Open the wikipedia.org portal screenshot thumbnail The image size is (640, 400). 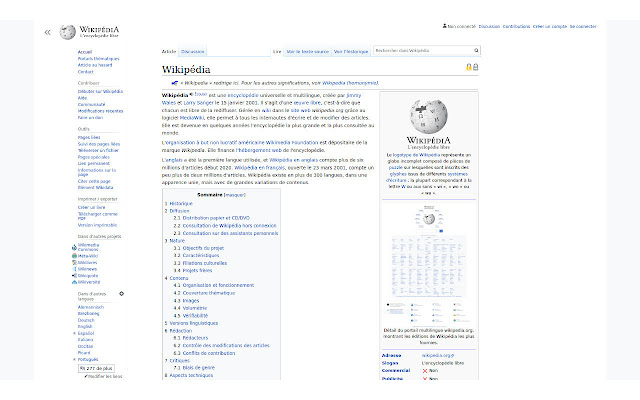pyautogui.click(x=429, y=263)
